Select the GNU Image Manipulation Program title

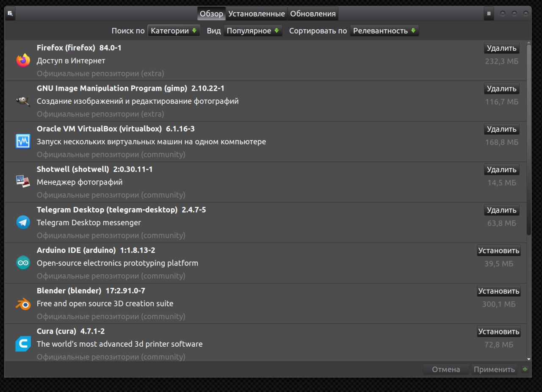[131, 88]
